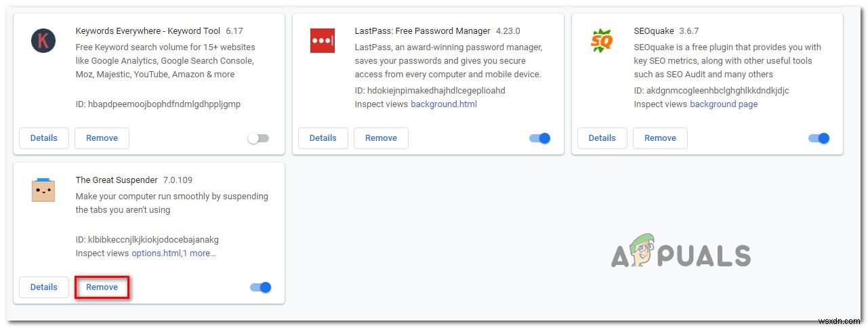Enable the Keywords Everywhere extension toggle
This screenshot has height=328, width=868.
258,138
